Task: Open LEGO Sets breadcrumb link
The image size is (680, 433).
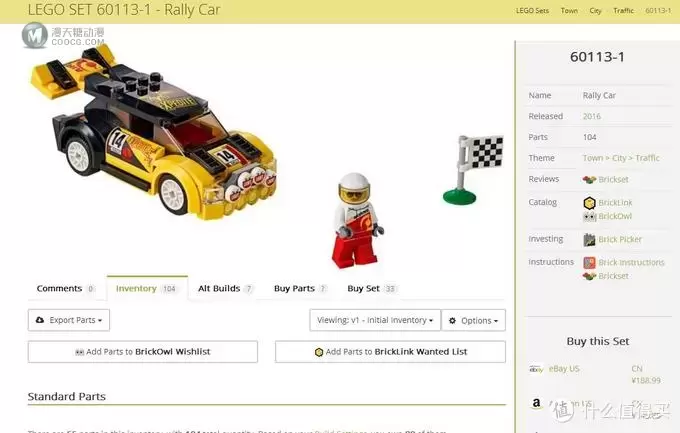Action: [532, 10]
